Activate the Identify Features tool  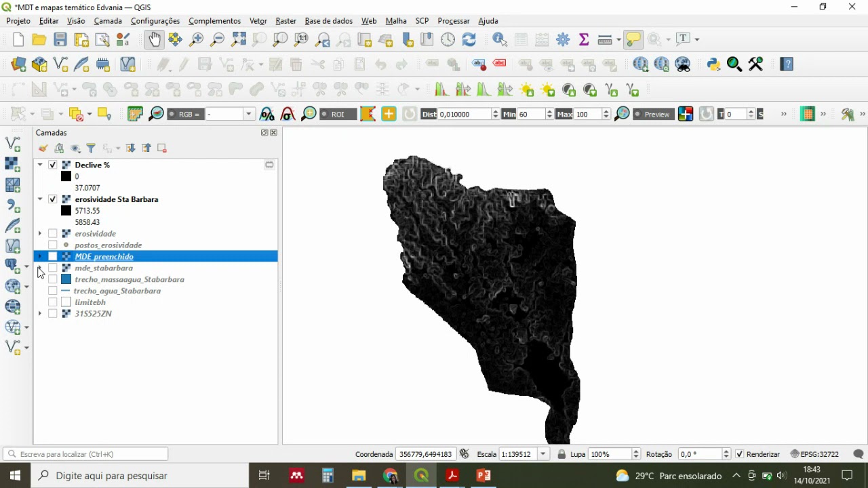click(x=500, y=39)
